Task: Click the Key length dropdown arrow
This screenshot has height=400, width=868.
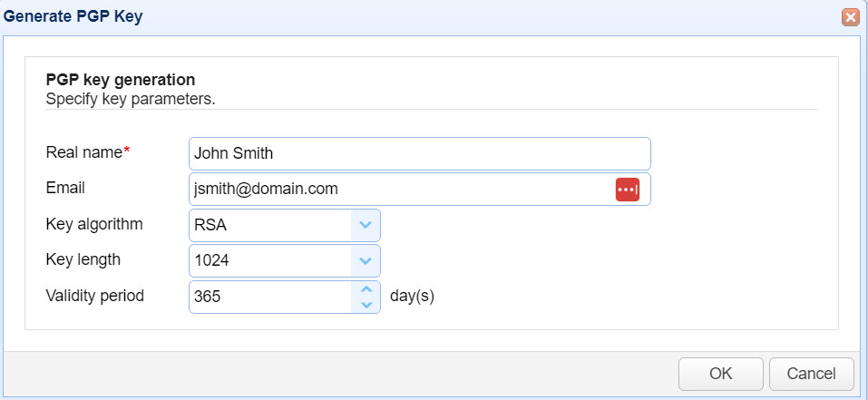Action: pos(365,261)
